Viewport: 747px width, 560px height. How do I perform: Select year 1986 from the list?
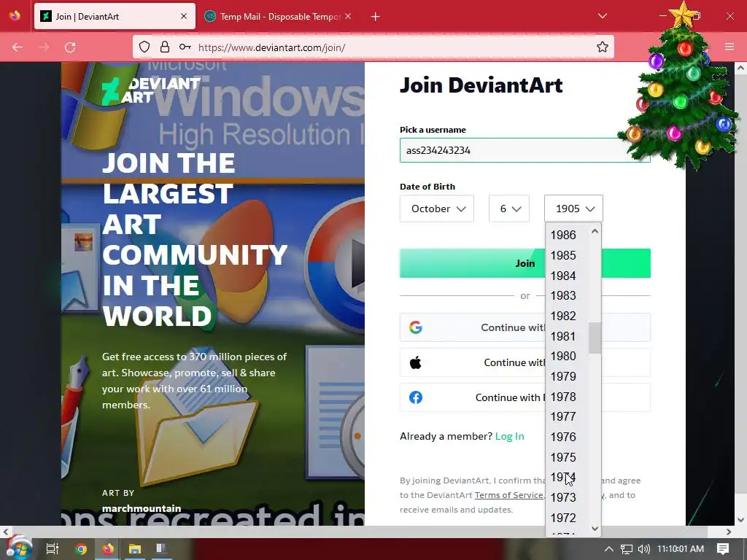pos(563,235)
